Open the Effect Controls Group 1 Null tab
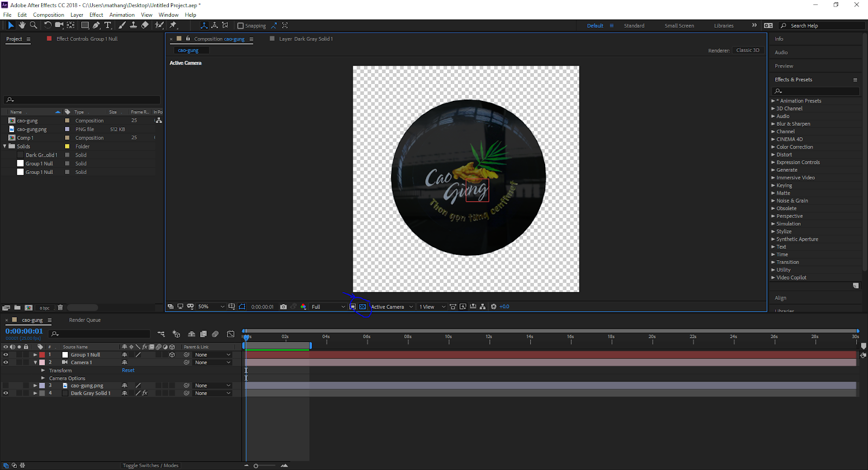Viewport: 868px width, 470px height. coord(87,38)
